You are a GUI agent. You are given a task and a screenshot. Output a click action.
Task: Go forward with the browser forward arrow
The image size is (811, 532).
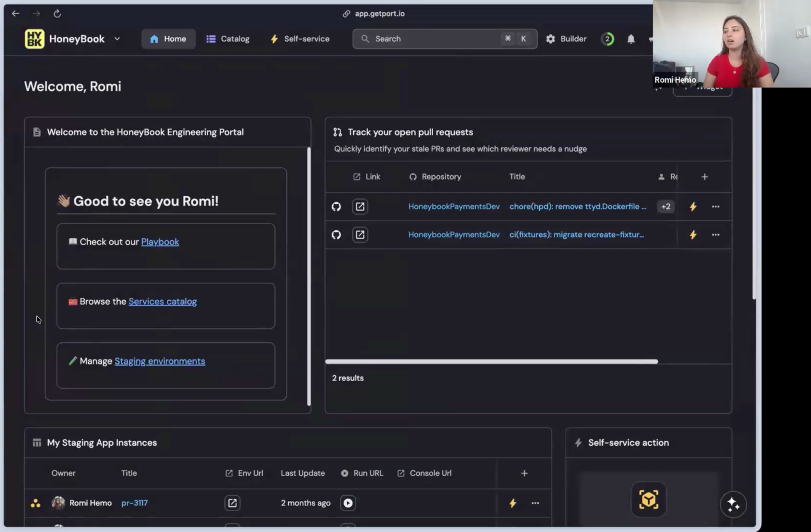(36, 13)
